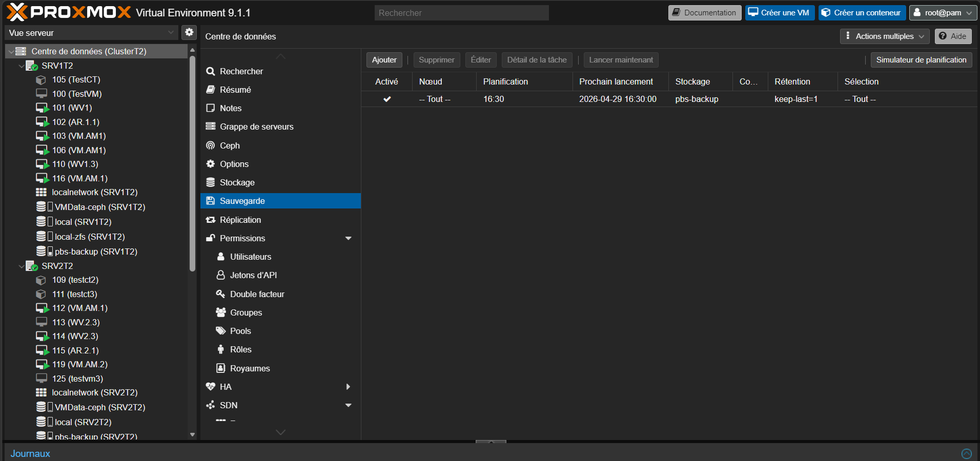Click the Supprimer button
The width and height of the screenshot is (980, 461).
(x=437, y=60)
